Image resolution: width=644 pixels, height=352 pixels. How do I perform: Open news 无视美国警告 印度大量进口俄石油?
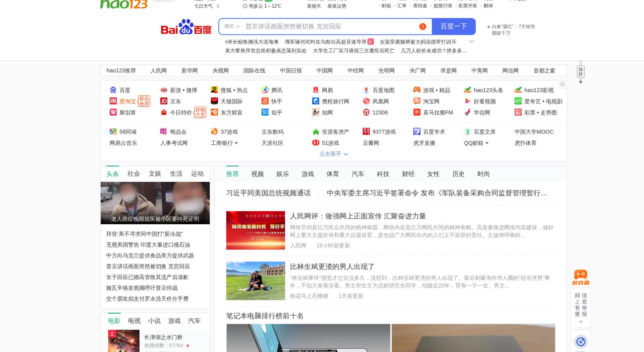tap(148, 245)
